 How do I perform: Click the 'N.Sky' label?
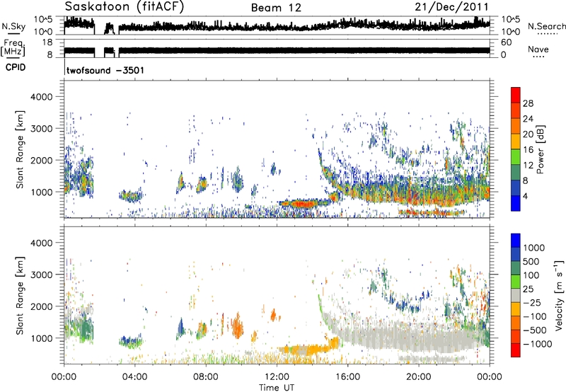click(x=13, y=26)
